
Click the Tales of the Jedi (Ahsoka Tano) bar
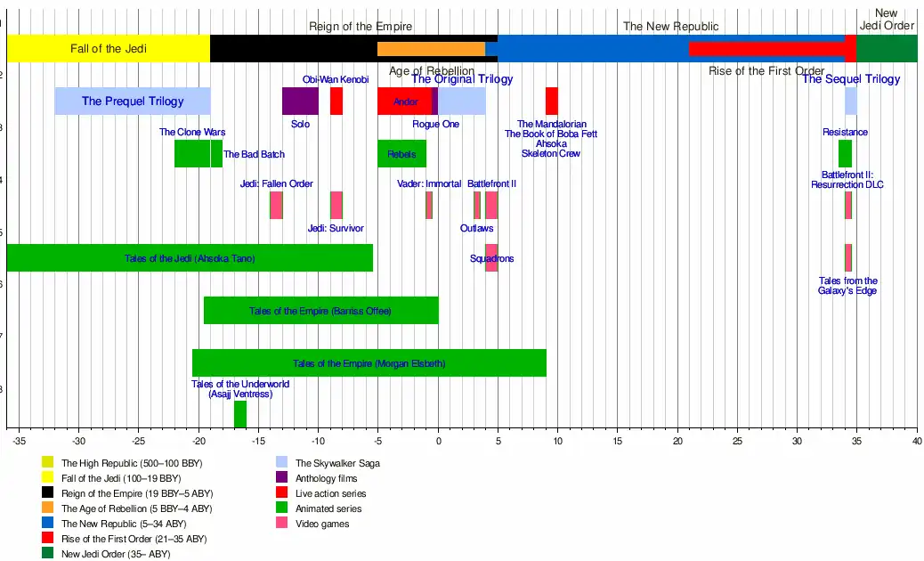tap(190, 258)
